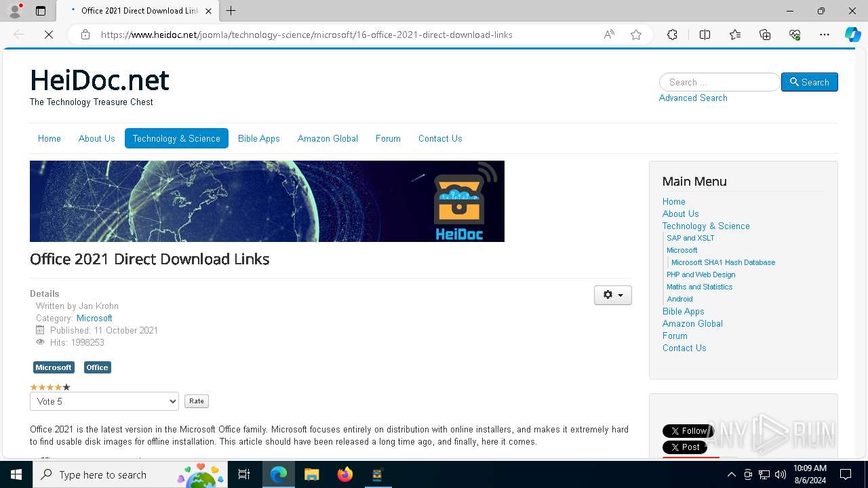Open Collections panel

pyautogui.click(x=765, y=35)
